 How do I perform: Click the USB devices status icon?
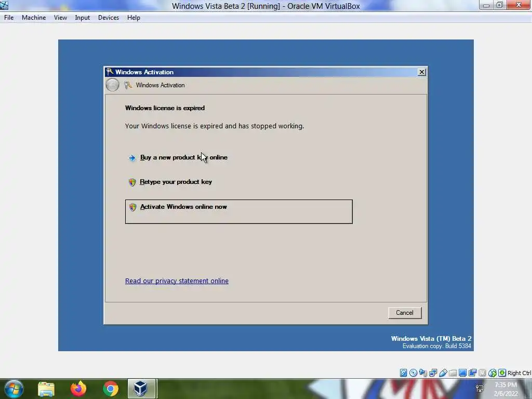click(443, 373)
